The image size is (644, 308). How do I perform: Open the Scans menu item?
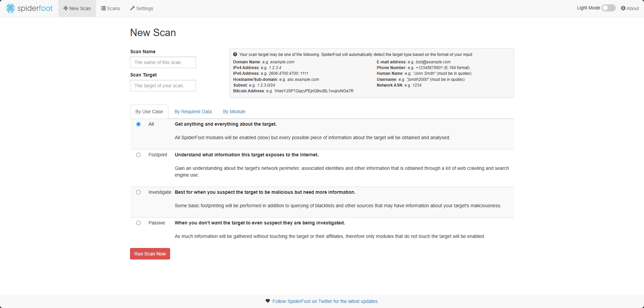tap(110, 8)
